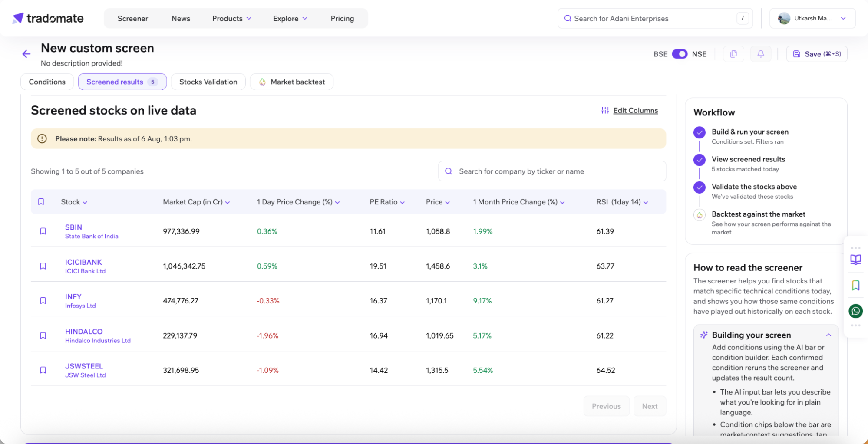Bookmark the SBIN stock row
Screen dimensions: 868x444
coord(43,231)
